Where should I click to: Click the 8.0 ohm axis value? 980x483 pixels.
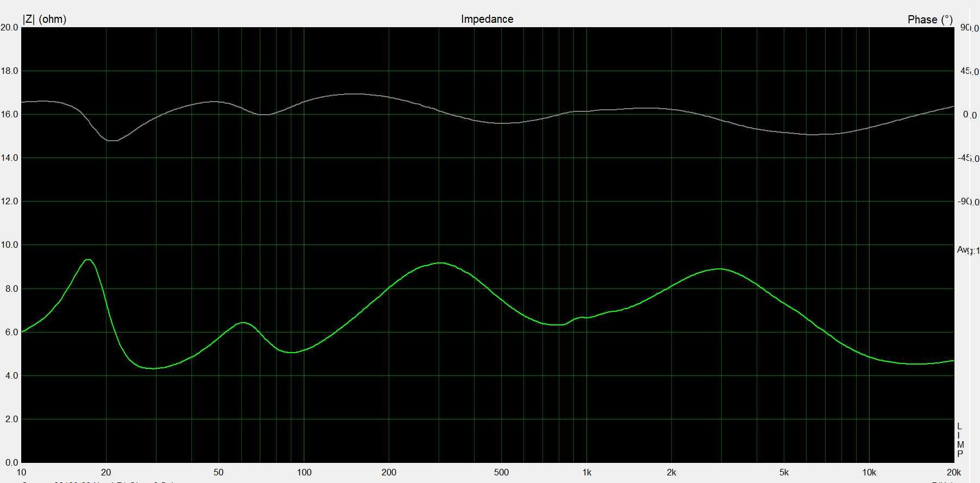click(x=11, y=288)
